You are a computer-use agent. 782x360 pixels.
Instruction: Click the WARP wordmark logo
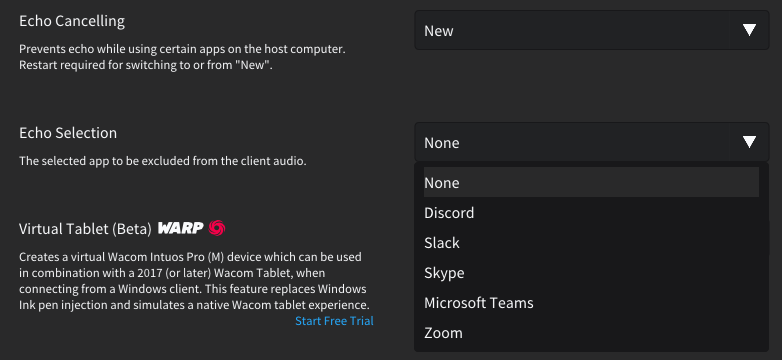click(181, 228)
